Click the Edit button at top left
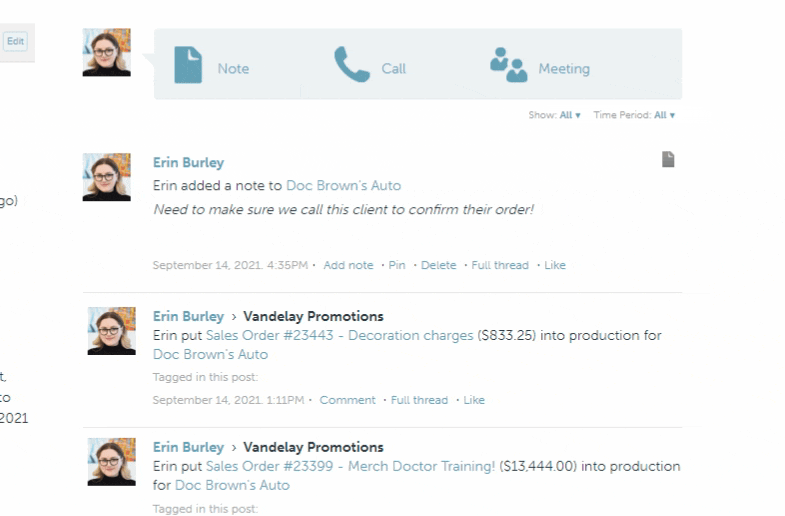 click(15, 41)
